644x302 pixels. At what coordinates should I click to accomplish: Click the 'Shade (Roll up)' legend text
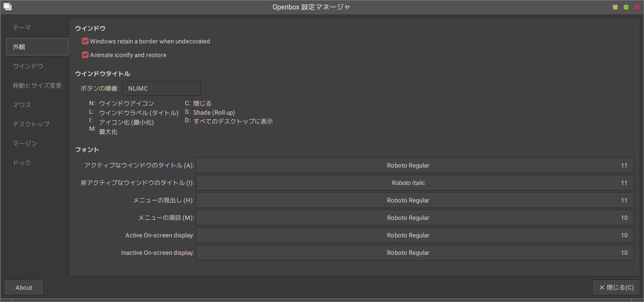pos(214,113)
